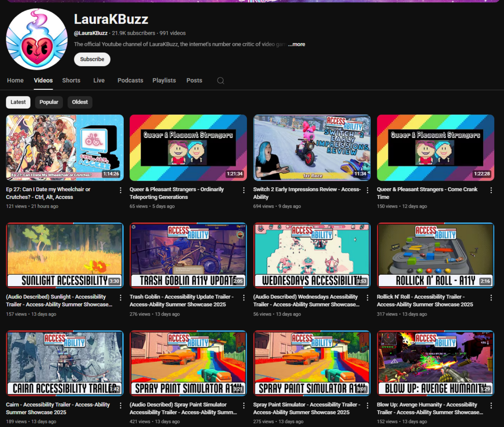Open Audio Described Sunlight trailer title
Viewport: 504px width, 427px height.
(x=59, y=301)
